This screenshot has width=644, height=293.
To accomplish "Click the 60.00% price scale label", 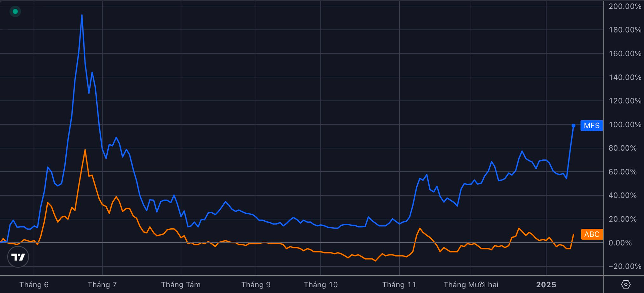I will 623,172.
